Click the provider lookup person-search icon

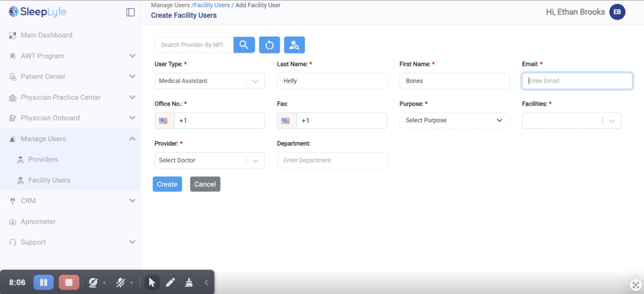294,45
